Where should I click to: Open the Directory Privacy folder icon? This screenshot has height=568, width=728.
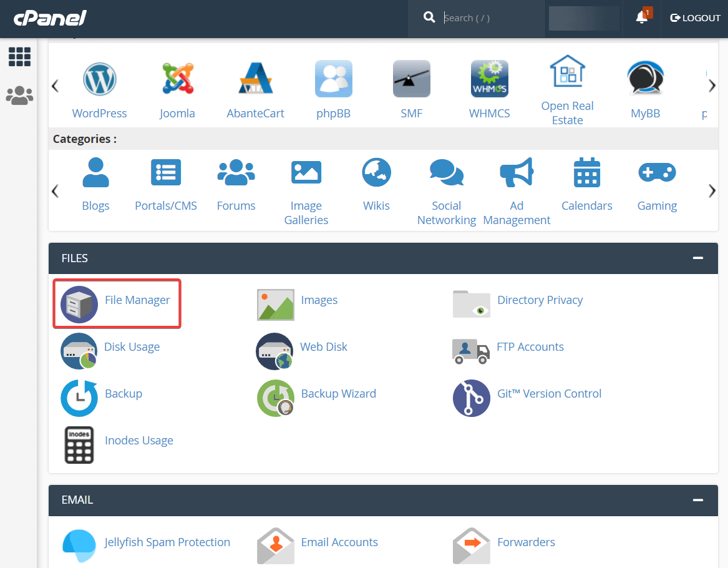point(472,304)
